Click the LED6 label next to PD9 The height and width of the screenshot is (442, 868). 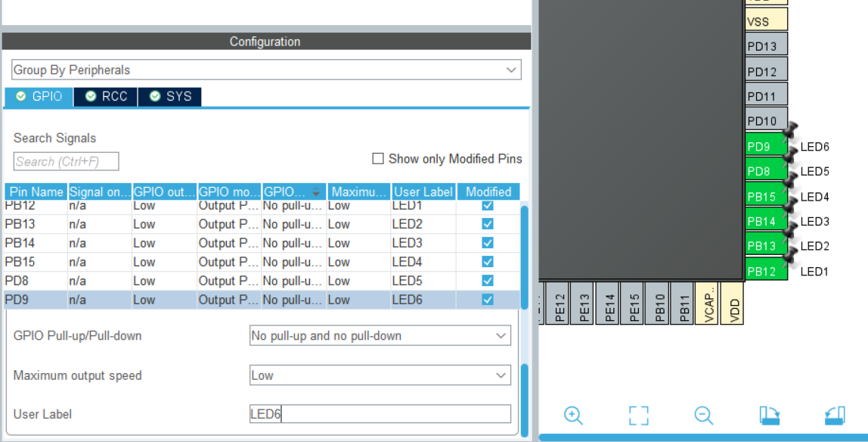point(814,147)
